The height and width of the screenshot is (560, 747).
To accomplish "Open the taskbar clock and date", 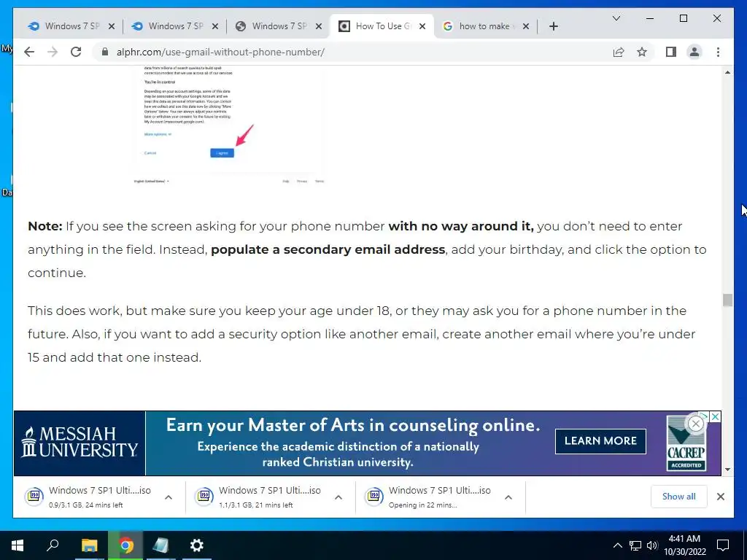I will (x=684, y=545).
